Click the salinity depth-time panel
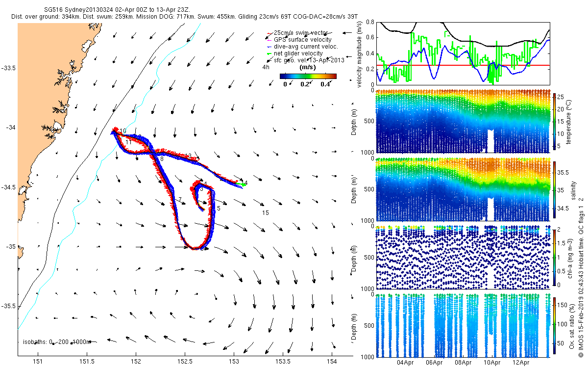Viewport: 588px width, 368px height. click(x=463, y=189)
